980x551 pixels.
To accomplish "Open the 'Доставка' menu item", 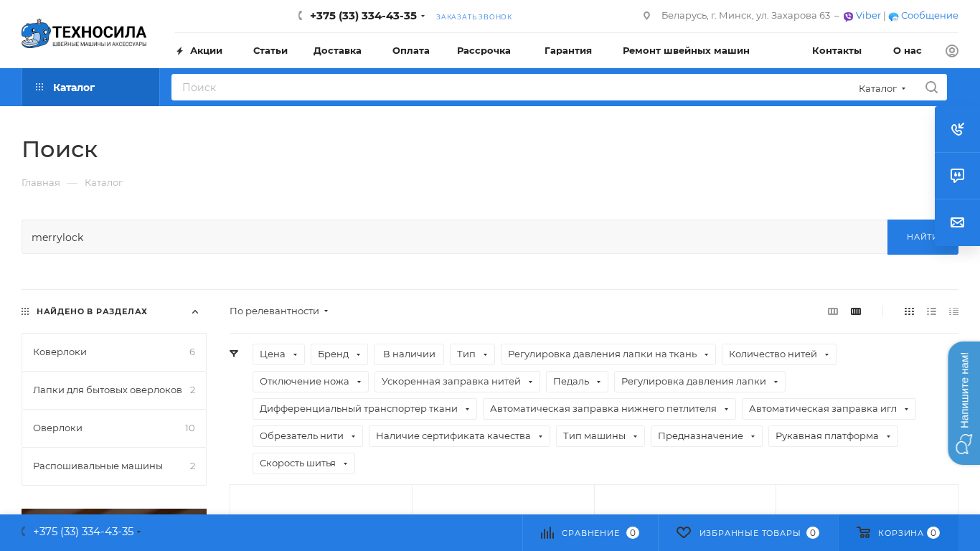I will click(x=337, y=51).
